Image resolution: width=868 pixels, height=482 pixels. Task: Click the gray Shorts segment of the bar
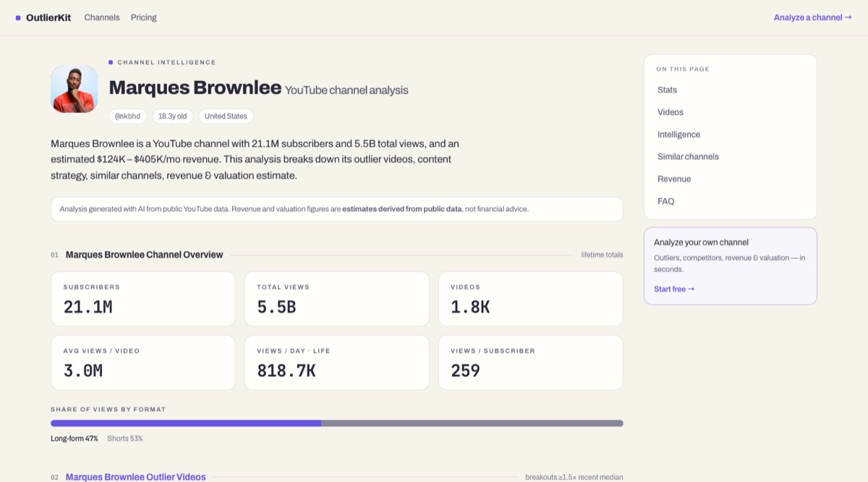(x=472, y=423)
